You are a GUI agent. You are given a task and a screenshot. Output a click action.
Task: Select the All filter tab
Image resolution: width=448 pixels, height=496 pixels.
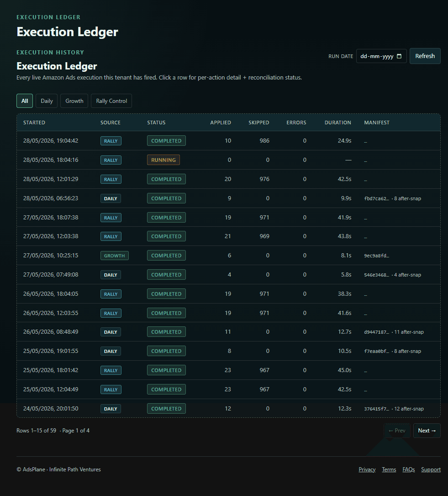pos(25,101)
